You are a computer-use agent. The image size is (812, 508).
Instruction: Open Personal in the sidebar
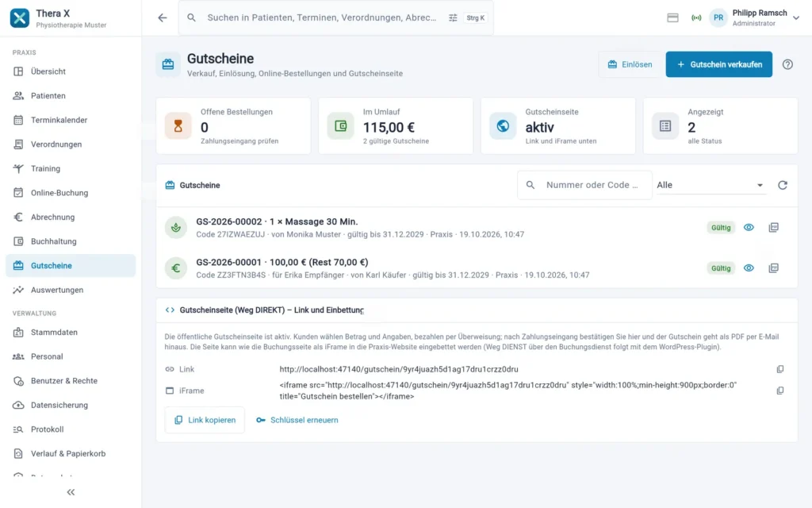tap(71, 356)
